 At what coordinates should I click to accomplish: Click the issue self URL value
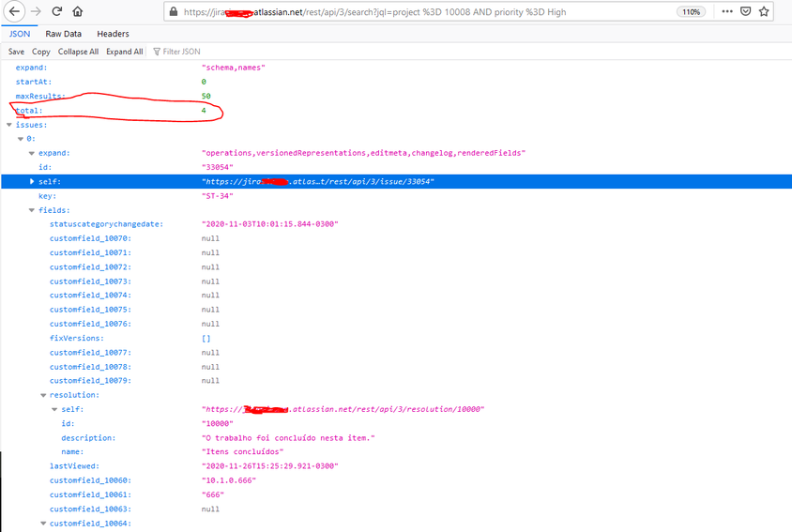point(318,181)
